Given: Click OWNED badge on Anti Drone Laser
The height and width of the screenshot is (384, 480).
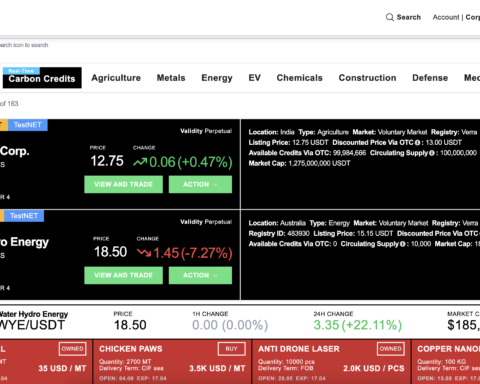Looking at the screenshot, I should pyautogui.click(x=391, y=349).
